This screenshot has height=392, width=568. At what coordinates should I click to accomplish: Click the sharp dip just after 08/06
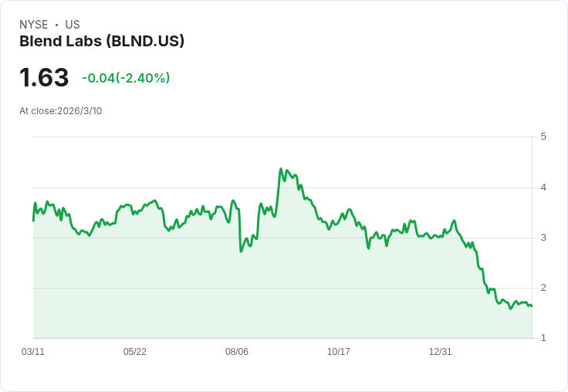tap(242, 252)
